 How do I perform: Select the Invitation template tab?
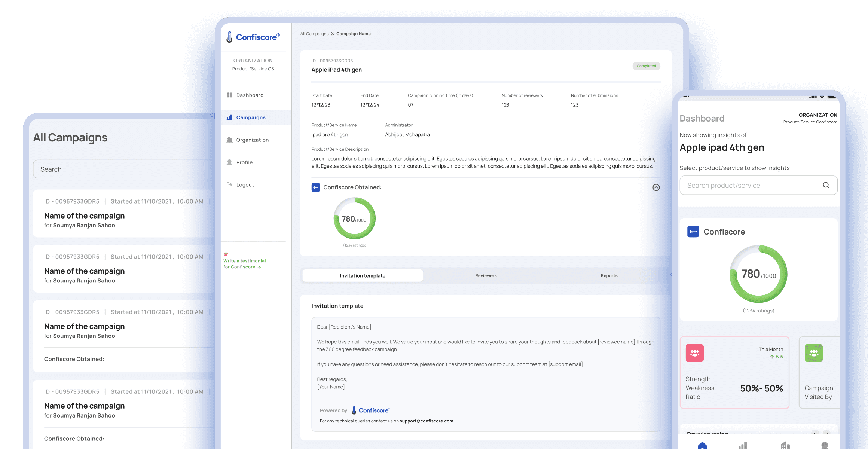coord(362,276)
